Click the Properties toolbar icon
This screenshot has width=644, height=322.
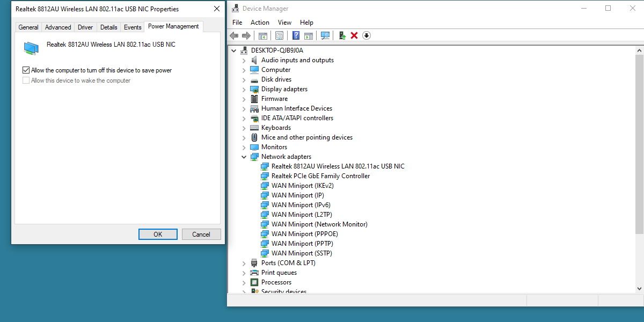(279, 35)
